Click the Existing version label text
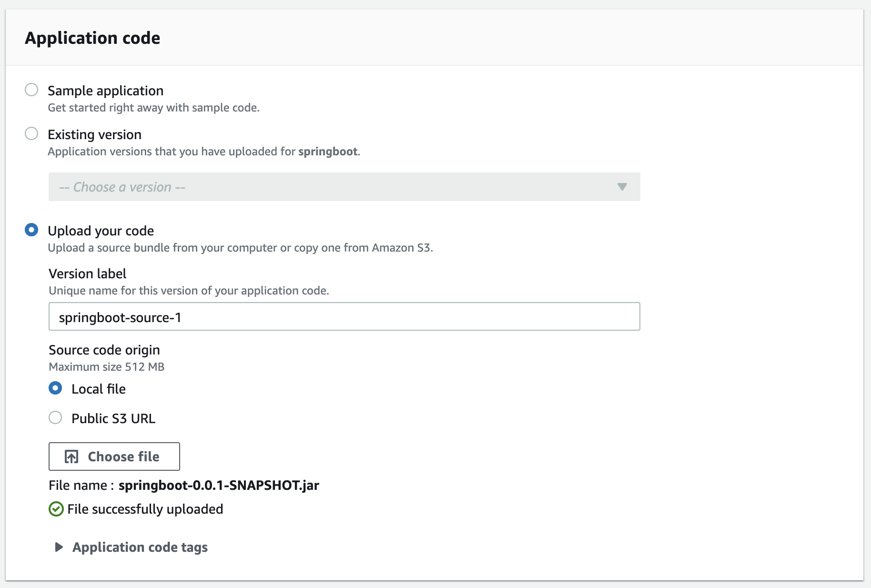 click(x=94, y=134)
